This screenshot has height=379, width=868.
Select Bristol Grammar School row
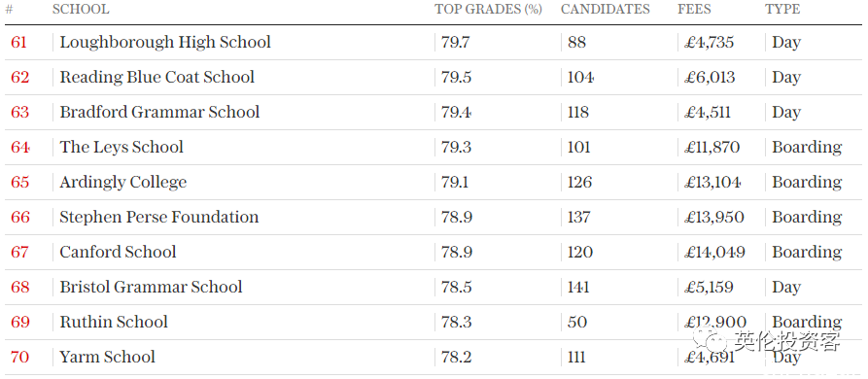[x=434, y=287]
